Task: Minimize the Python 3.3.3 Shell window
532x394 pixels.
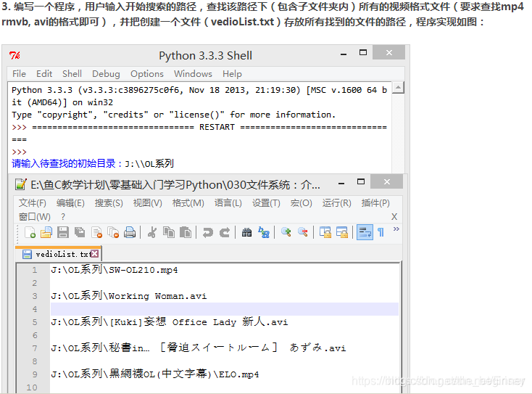Action: pos(344,54)
